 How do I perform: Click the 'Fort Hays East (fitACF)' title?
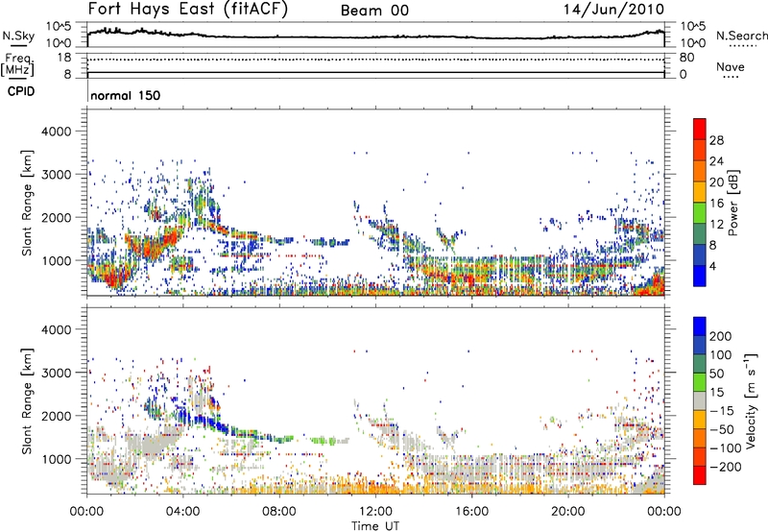[187, 10]
